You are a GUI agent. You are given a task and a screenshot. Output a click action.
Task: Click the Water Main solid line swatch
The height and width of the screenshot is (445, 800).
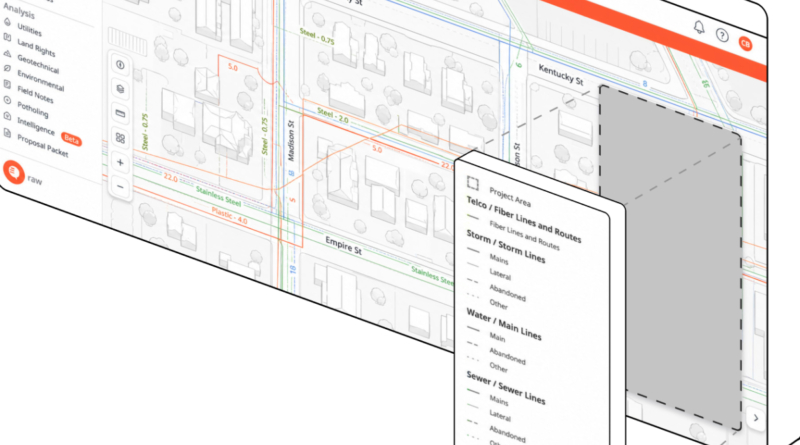click(473, 329)
